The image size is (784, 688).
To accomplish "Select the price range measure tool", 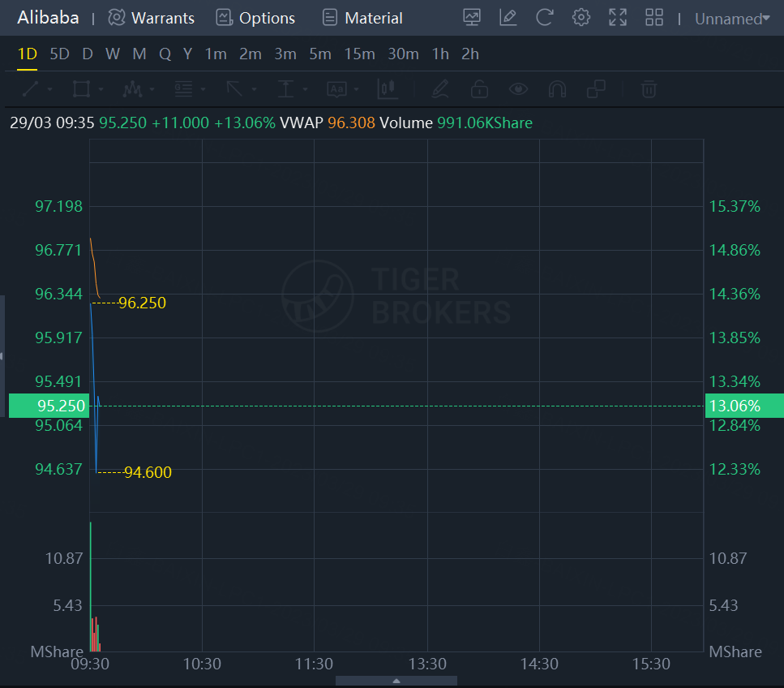I will click(285, 89).
